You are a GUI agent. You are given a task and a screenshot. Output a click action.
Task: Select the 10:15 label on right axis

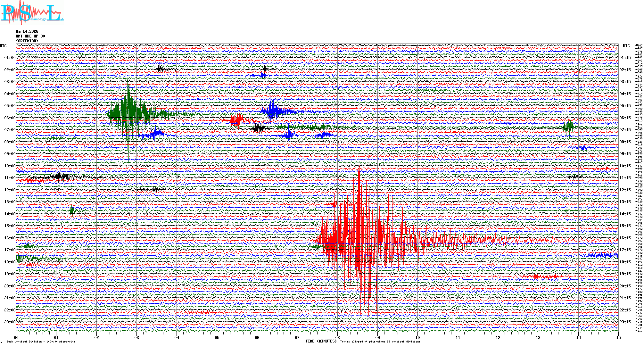pos(625,166)
